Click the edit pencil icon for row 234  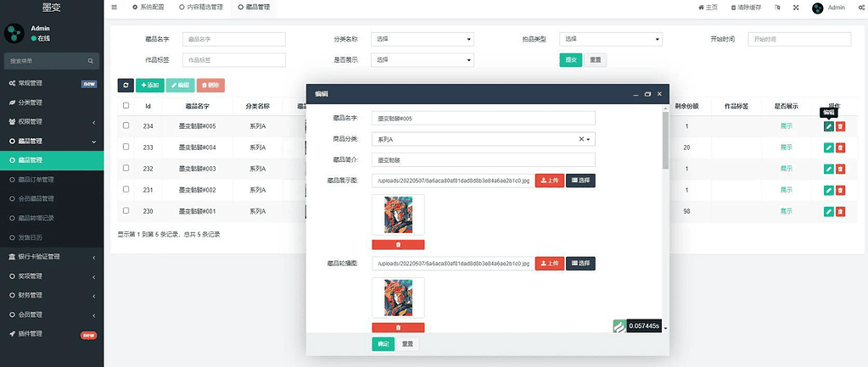(828, 126)
